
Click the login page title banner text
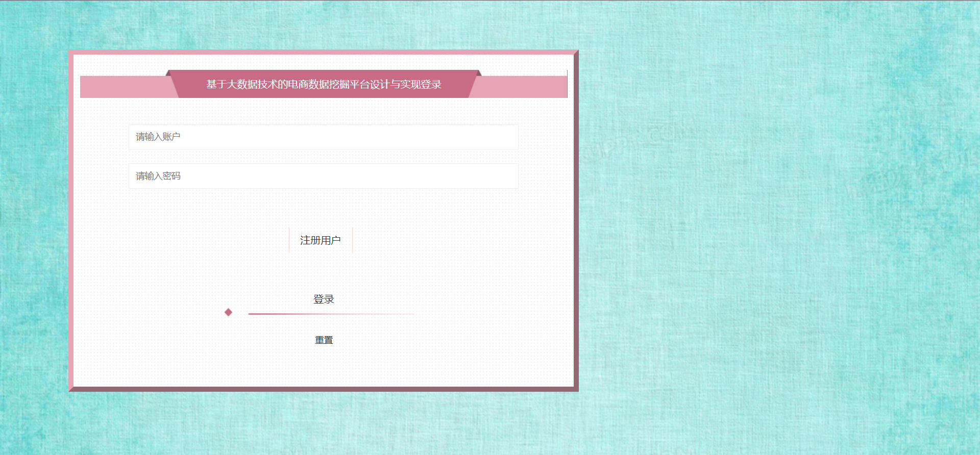coord(324,84)
